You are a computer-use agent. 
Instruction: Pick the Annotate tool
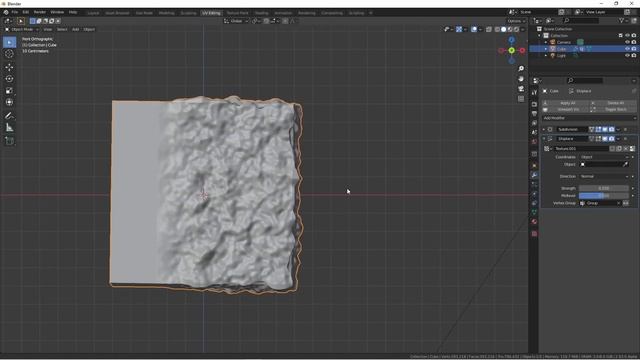9,116
